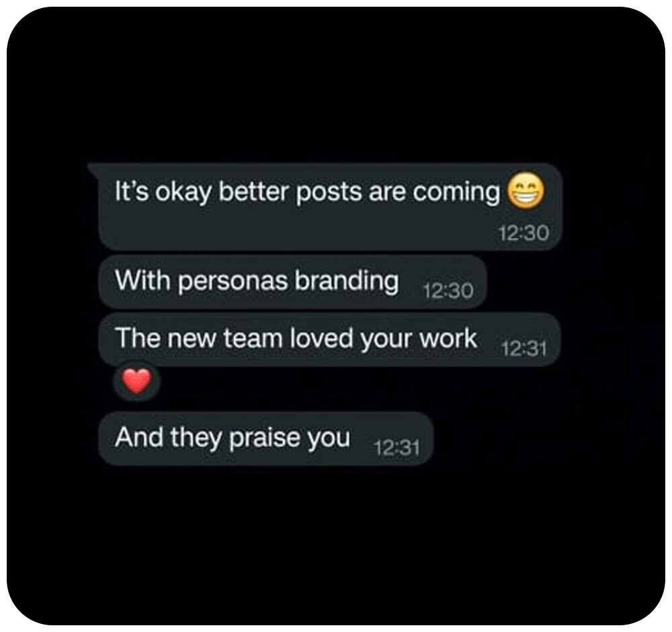Screen dimensions: 672x632
Task: Click the word "And" in the last message
Action: [139, 437]
